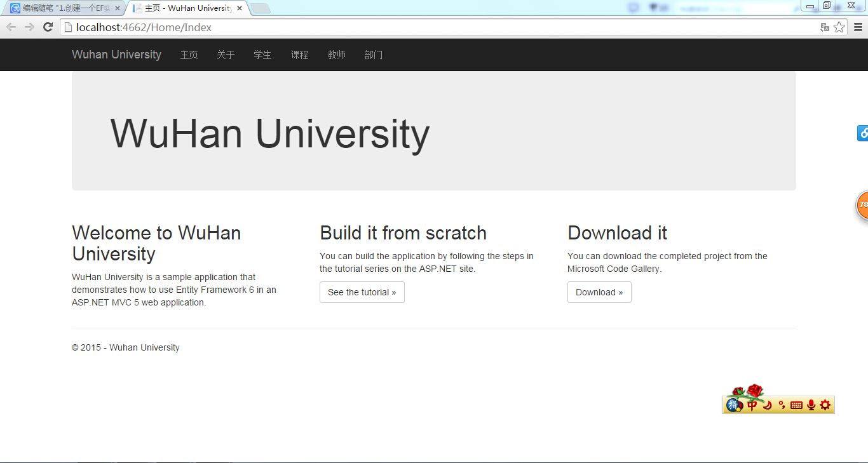Open the 关于 navigation link
Screen dimensions: 868x463
click(226, 55)
